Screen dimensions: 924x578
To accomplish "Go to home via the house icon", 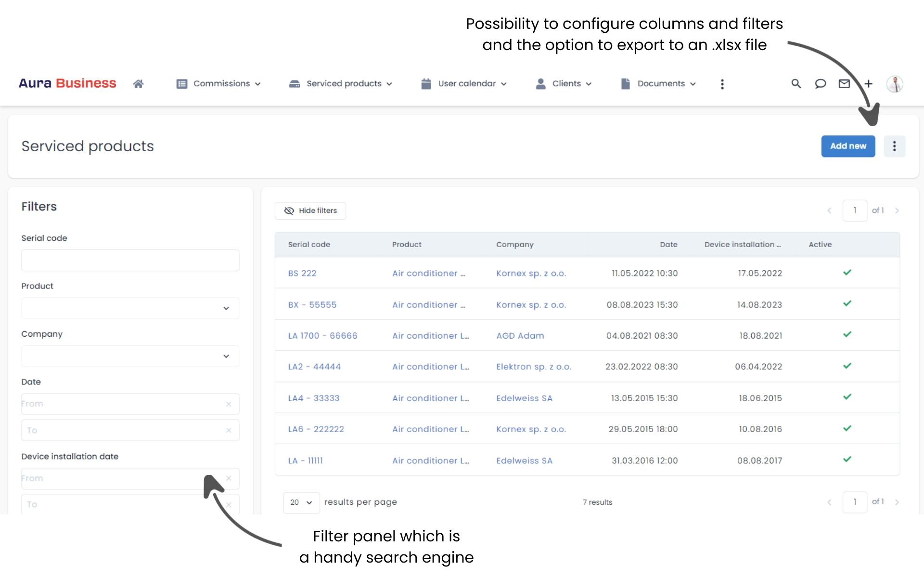I will pyautogui.click(x=138, y=84).
